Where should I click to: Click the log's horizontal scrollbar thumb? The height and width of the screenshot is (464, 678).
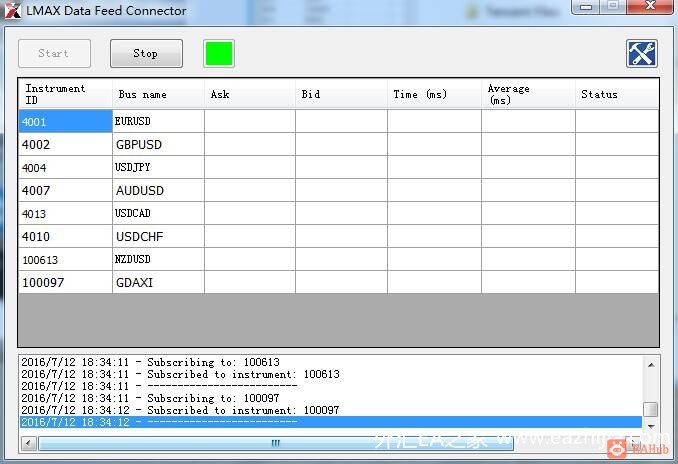[276, 443]
